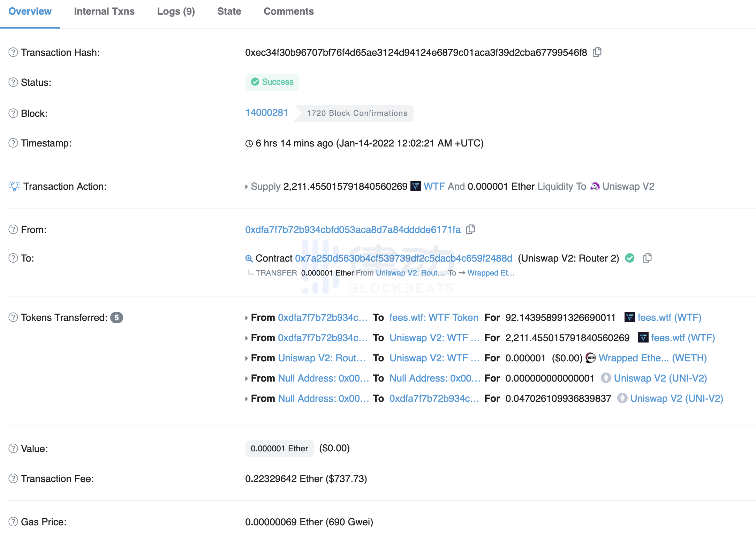
Task: Open block 14000281 link
Action: point(267,113)
